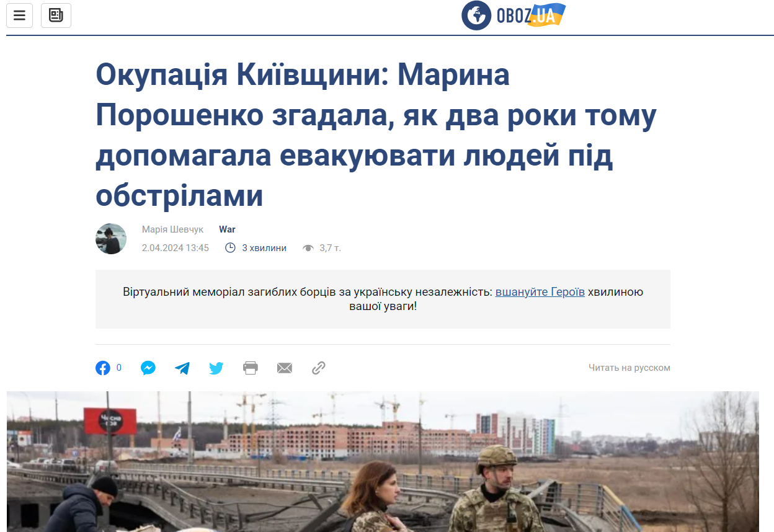Screen dimensions: 774x532
Task: Open the hamburger menu
Action: coord(19,16)
